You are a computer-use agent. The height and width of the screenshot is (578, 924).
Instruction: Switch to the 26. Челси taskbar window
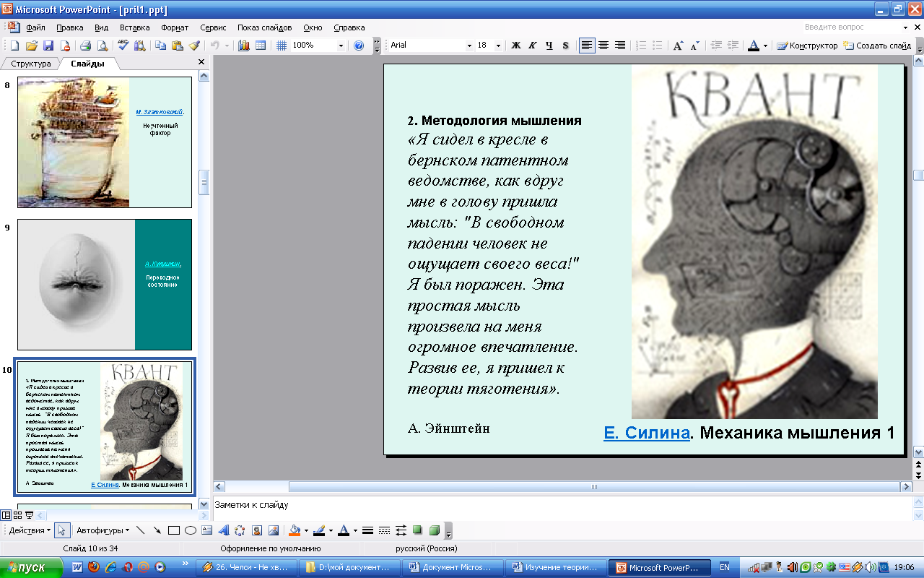(x=245, y=568)
